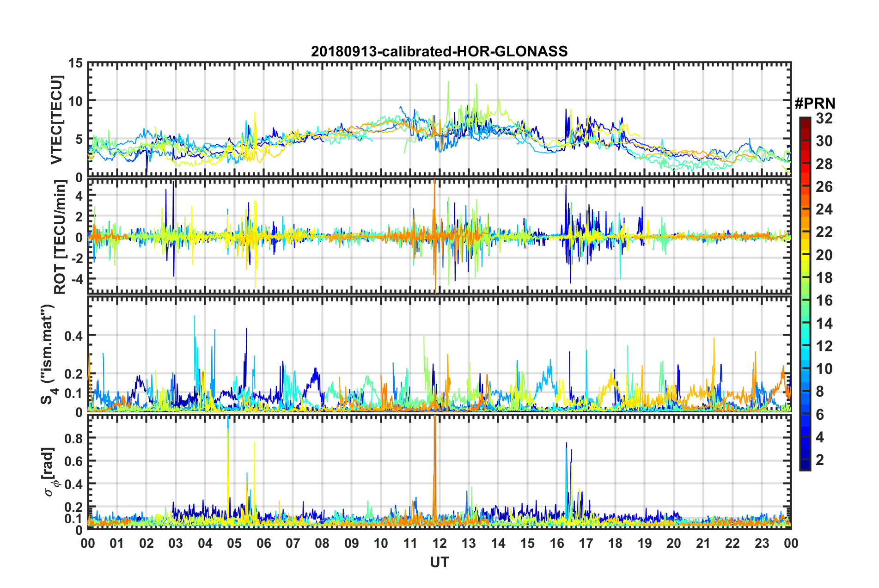
Task: Click the "13" hour tick on the UT axis
Action: click(x=469, y=543)
